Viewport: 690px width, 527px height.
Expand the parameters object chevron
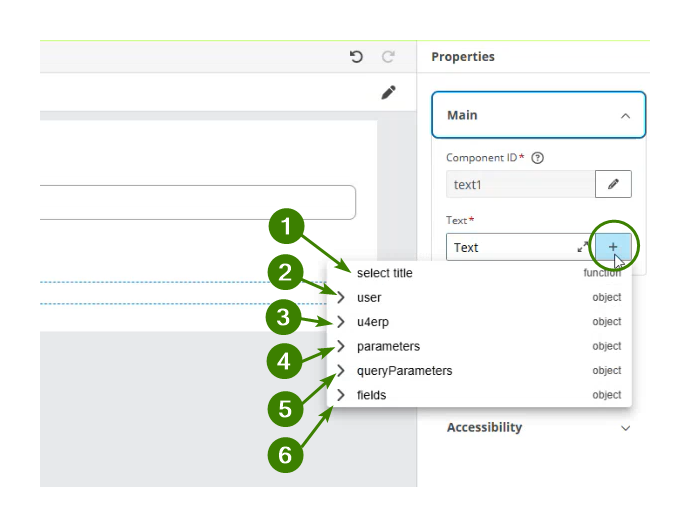[341, 346]
